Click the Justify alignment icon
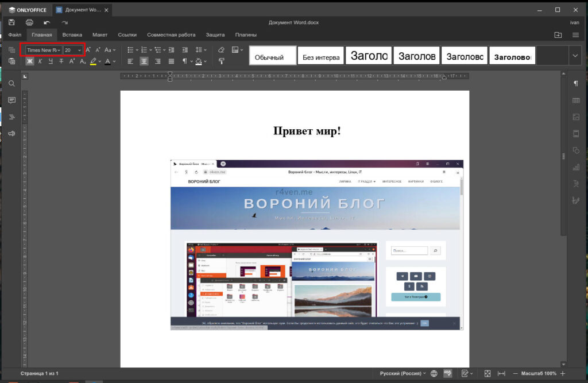588x383 pixels. coord(171,61)
